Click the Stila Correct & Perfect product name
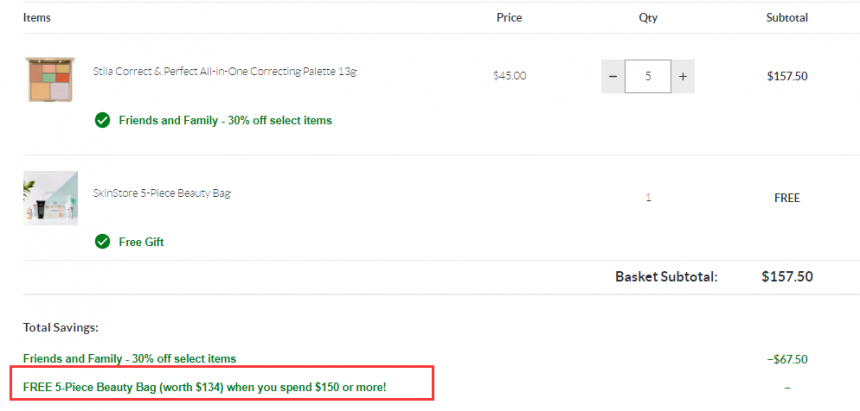This screenshot has height=411, width=860. pos(225,71)
